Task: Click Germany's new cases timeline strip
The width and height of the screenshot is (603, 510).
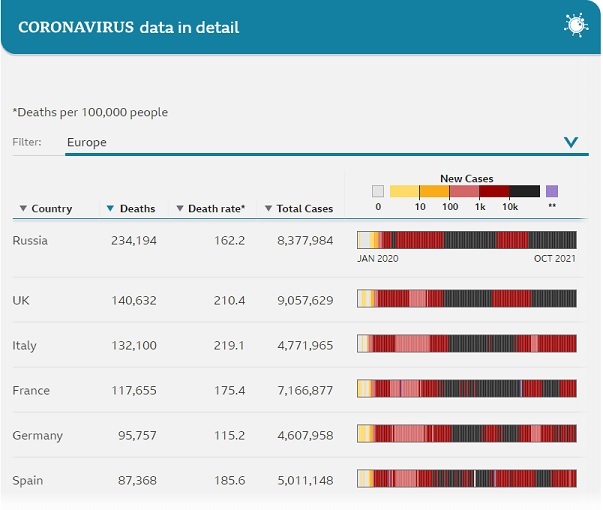Action: [x=466, y=434]
